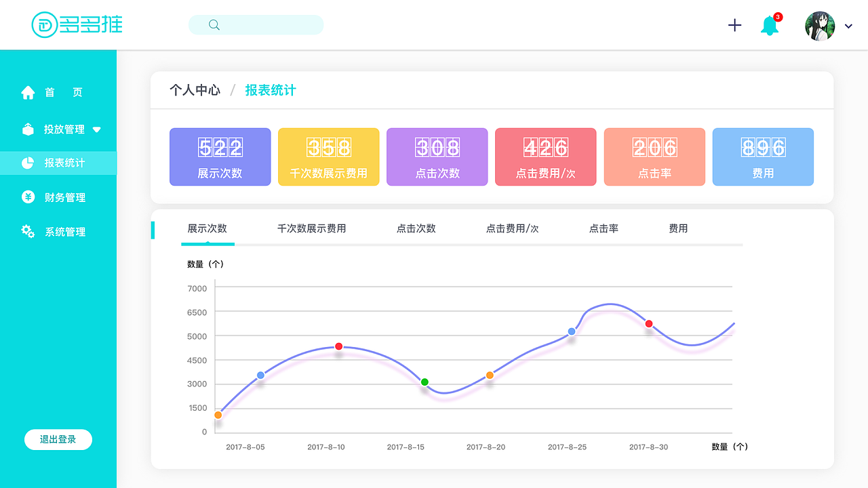868x488 pixels.
Task: Switch to the 点击率 chart tab
Action: pyautogui.click(x=604, y=228)
